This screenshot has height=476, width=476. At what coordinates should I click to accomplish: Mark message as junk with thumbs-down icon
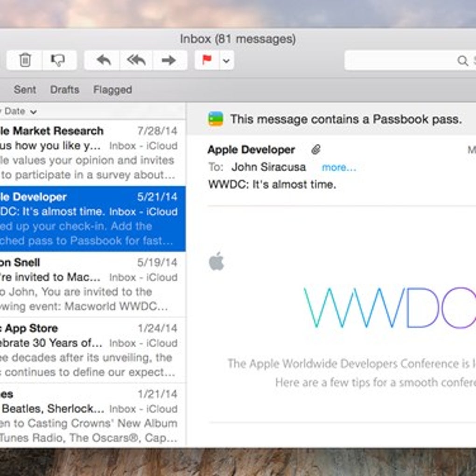[59, 60]
